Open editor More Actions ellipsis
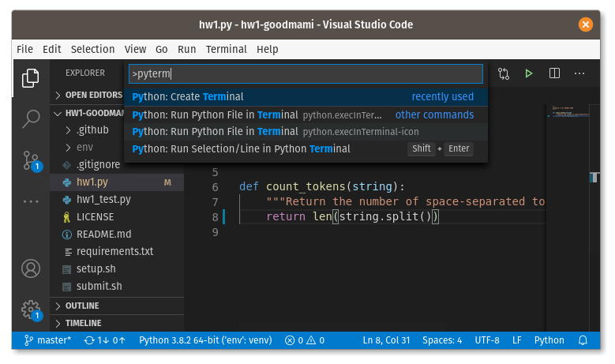The height and width of the screenshot is (364, 615). point(579,73)
